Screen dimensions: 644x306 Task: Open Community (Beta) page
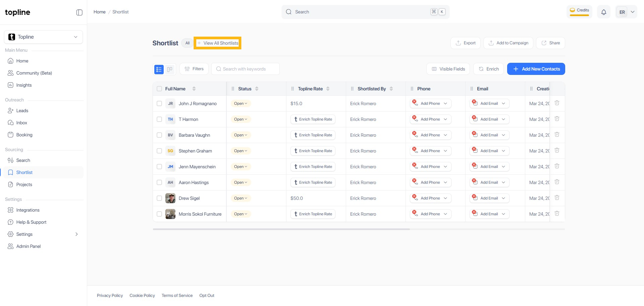tap(44, 73)
